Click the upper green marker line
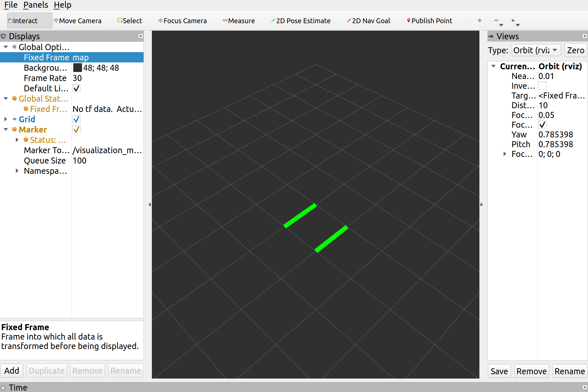 (x=300, y=216)
